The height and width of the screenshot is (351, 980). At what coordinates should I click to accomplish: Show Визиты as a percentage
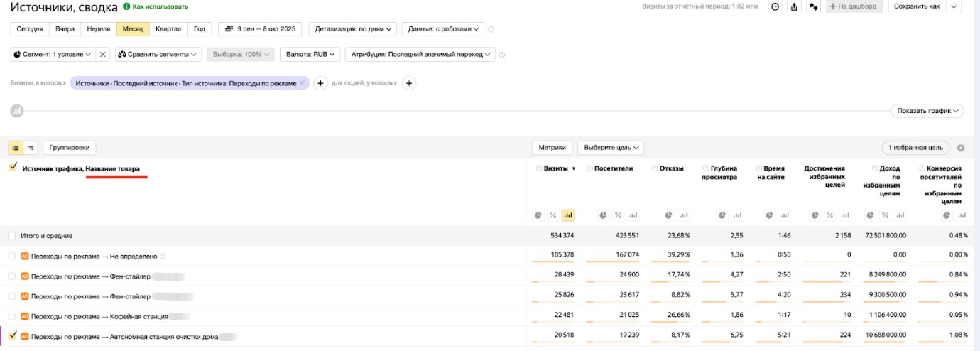coord(552,215)
